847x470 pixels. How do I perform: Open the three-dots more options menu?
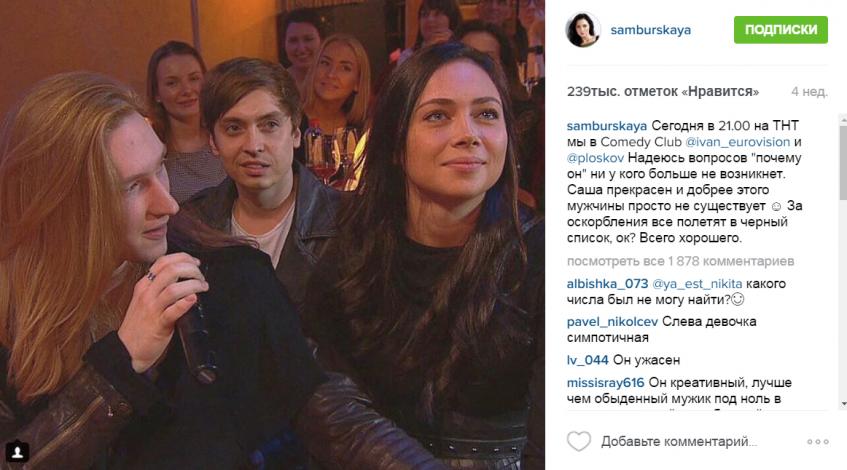click(818, 442)
